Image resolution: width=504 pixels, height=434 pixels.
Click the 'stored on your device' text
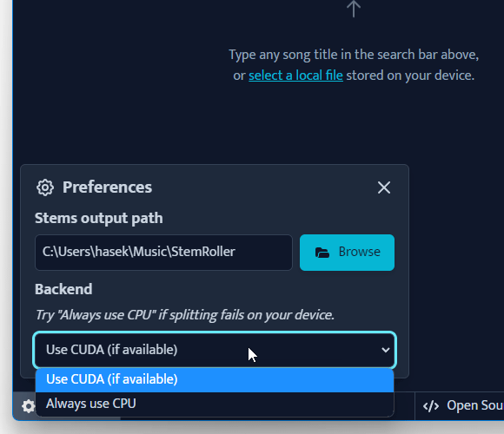pyautogui.click(x=410, y=76)
